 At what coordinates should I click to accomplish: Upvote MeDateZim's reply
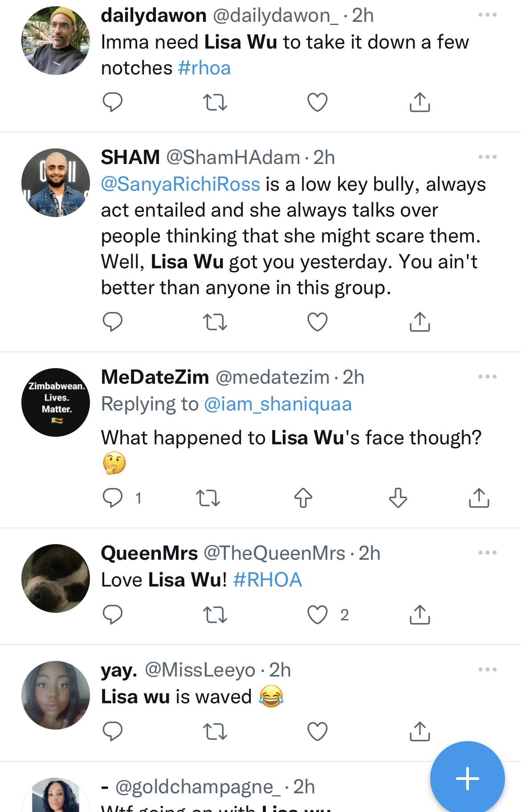pyautogui.click(x=303, y=498)
